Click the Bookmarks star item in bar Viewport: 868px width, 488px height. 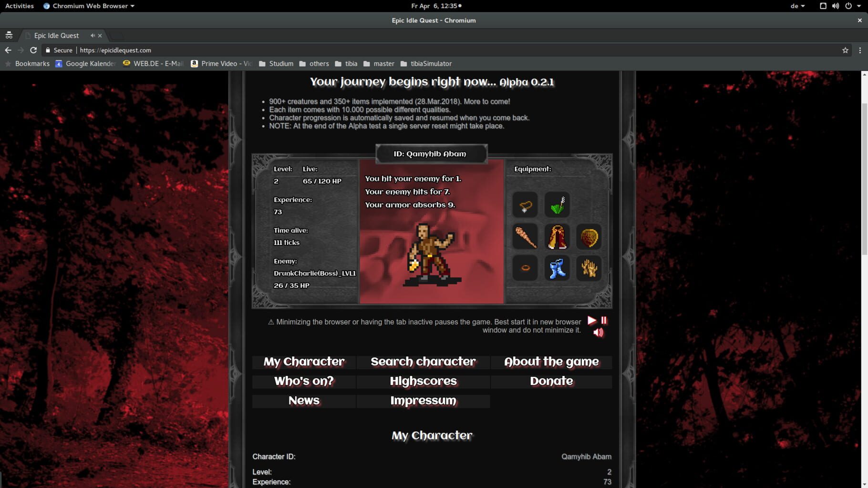(27, 63)
